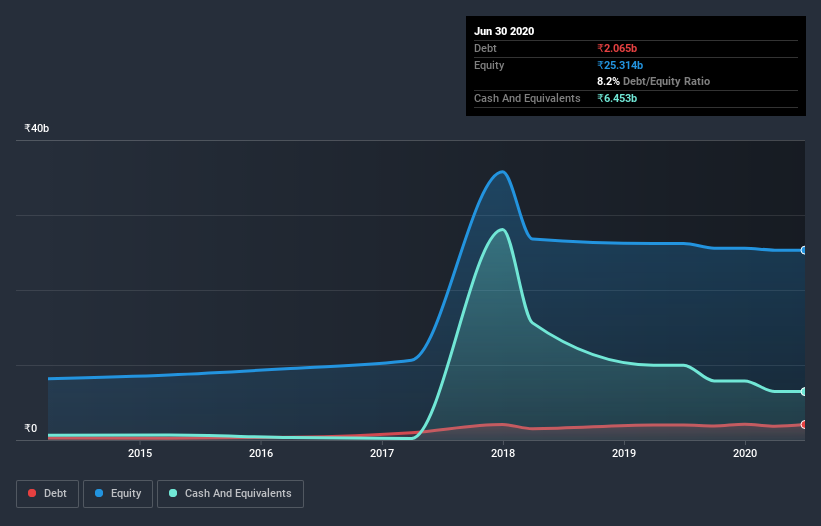Click the ₹2.065b debt value
The image size is (821, 526).
(617, 48)
